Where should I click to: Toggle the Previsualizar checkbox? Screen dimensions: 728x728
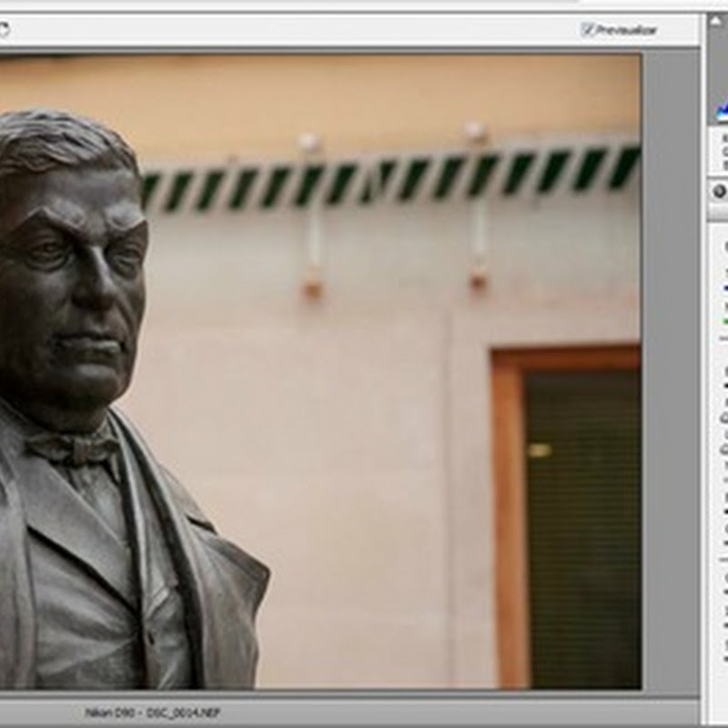[x=588, y=30]
